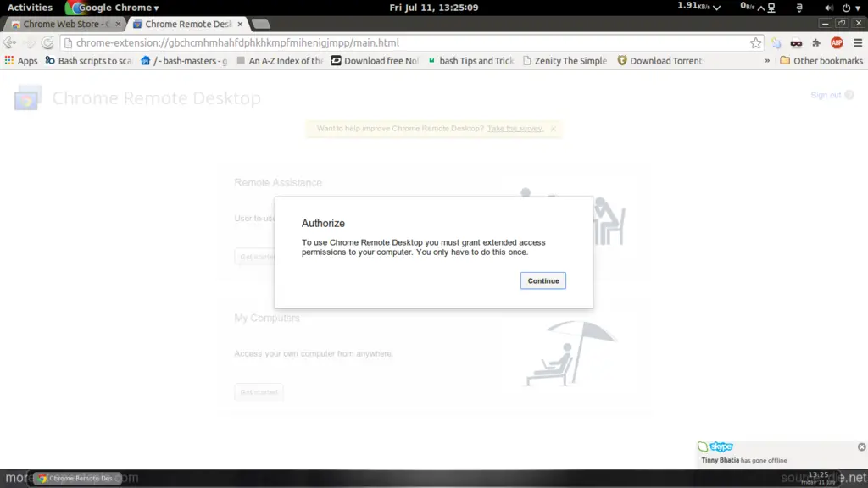Open the Activities overview
The height and width of the screenshot is (488, 868).
tap(30, 7)
